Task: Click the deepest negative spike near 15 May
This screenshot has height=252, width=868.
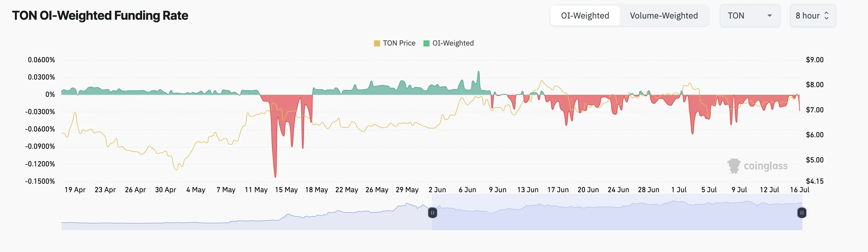Action: [x=275, y=175]
